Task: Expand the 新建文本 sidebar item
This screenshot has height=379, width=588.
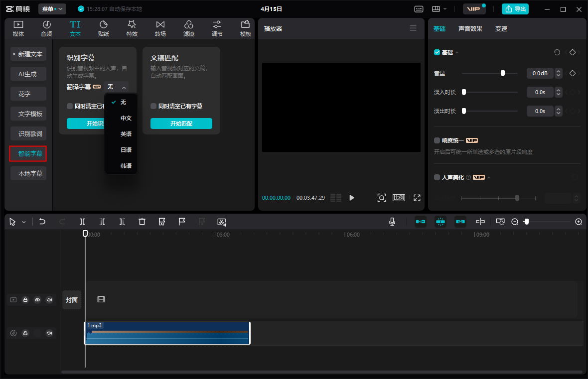Action: click(28, 54)
